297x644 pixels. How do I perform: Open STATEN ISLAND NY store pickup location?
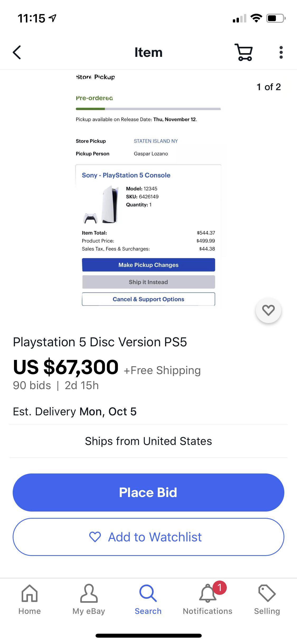[156, 141]
